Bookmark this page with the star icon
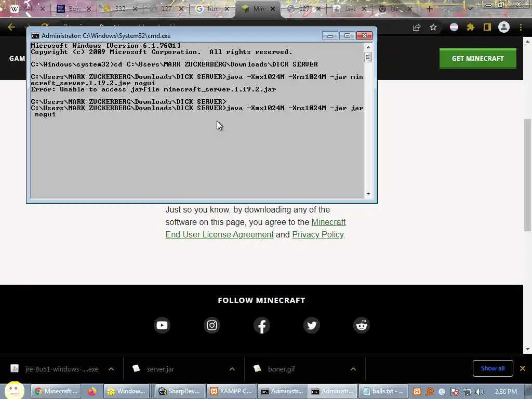This screenshot has height=399, width=532. (x=433, y=27)
